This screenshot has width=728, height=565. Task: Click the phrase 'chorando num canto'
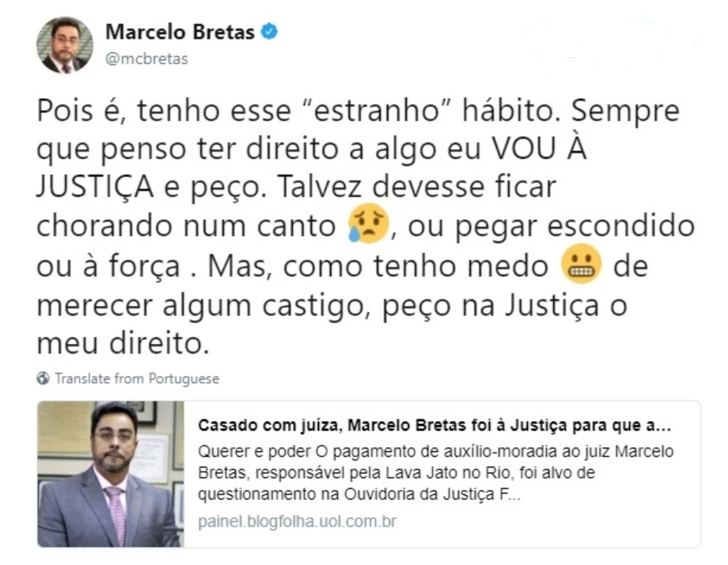186,226
